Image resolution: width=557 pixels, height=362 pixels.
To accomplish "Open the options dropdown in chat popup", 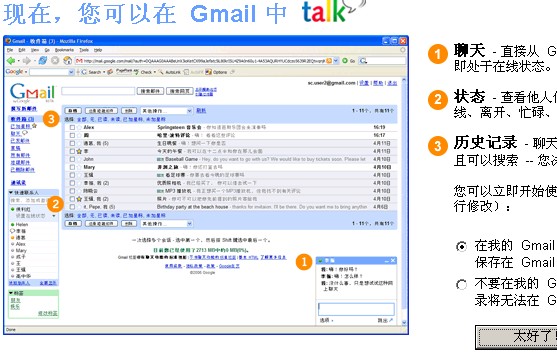I will click(x=326, y=320).
